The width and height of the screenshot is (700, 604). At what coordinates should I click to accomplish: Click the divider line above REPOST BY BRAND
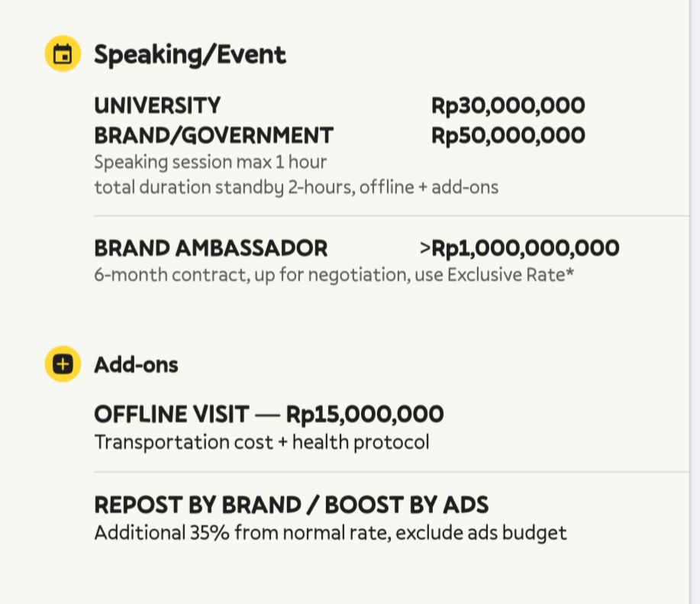click(x=389, y=473)
